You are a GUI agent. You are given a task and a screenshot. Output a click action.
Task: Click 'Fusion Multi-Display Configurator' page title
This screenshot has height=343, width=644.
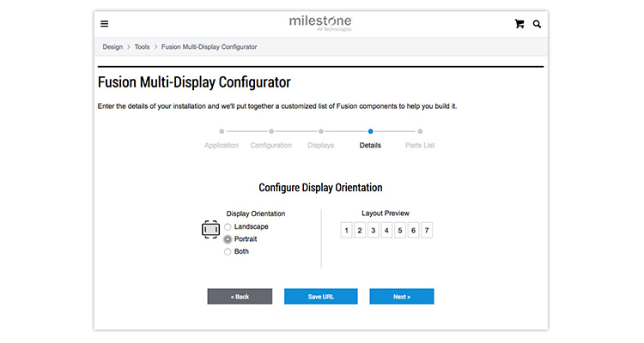point(194,82)
